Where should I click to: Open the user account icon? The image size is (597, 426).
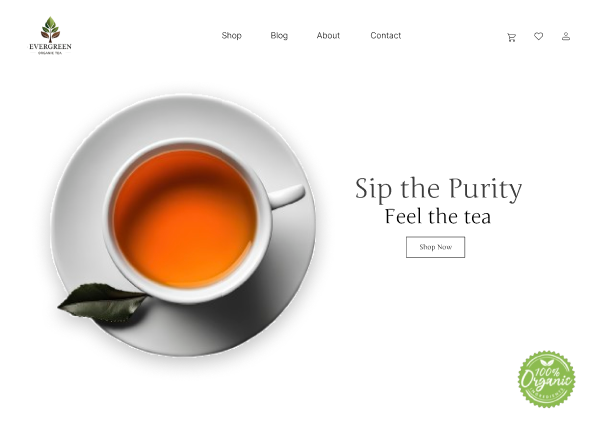[x=566, y=36]
